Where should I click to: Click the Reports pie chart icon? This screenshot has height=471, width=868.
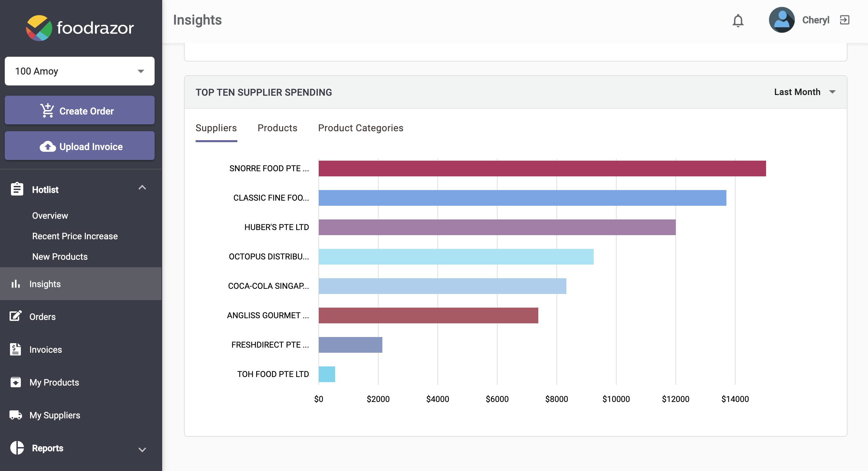click(17, 448)
